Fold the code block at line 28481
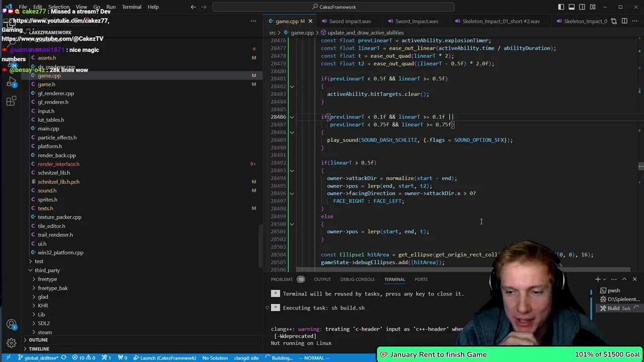Screen dimensions: 644x362 click(x=292, y=86)
